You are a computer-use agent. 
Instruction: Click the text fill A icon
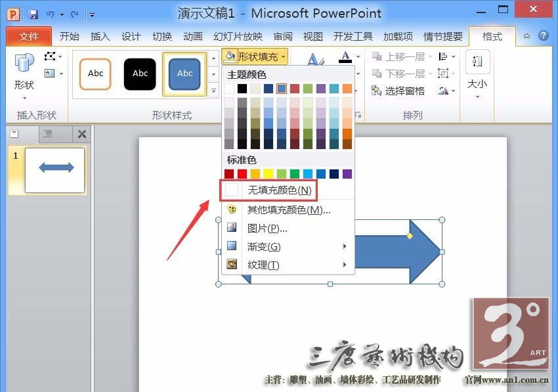click(x=345, y=57)
